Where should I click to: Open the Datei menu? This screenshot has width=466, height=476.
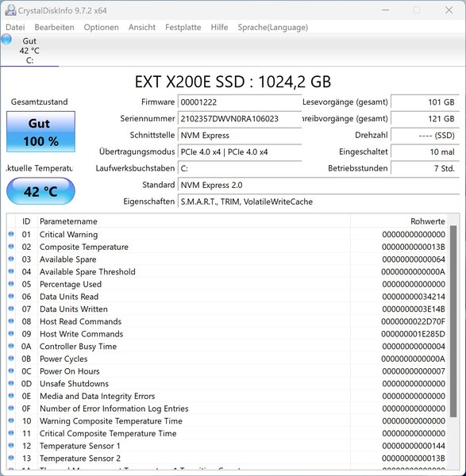[x=15, y=27]
